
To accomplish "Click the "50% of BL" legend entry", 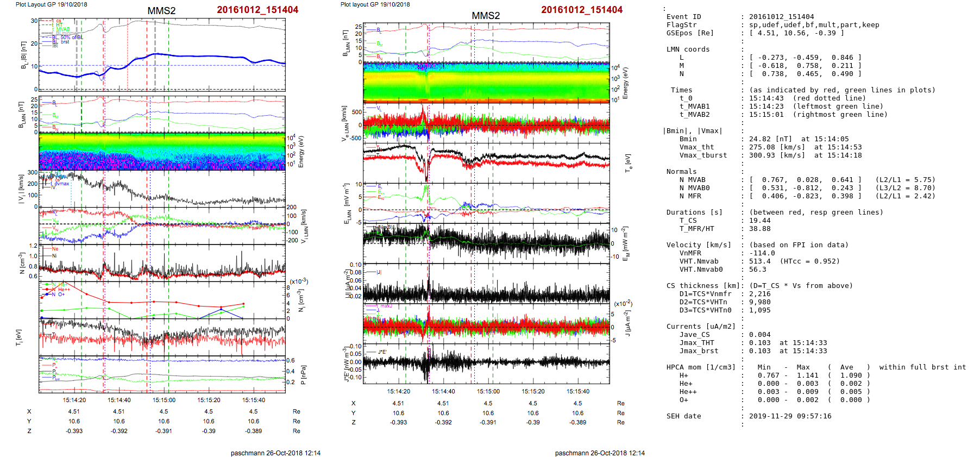I will pos(71,37).
